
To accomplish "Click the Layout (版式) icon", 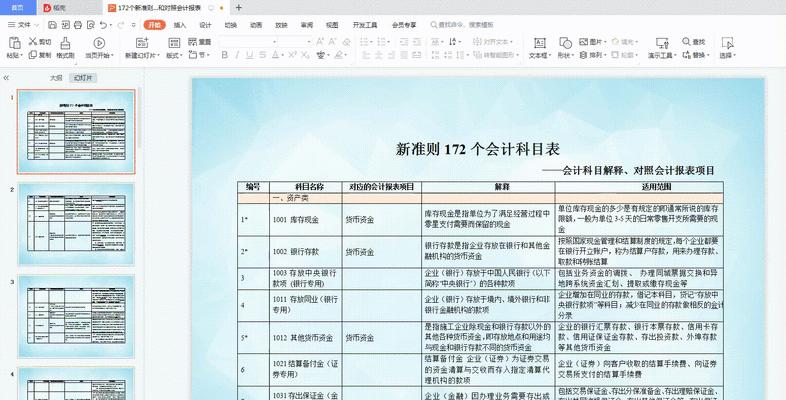I will pos(174,43).
